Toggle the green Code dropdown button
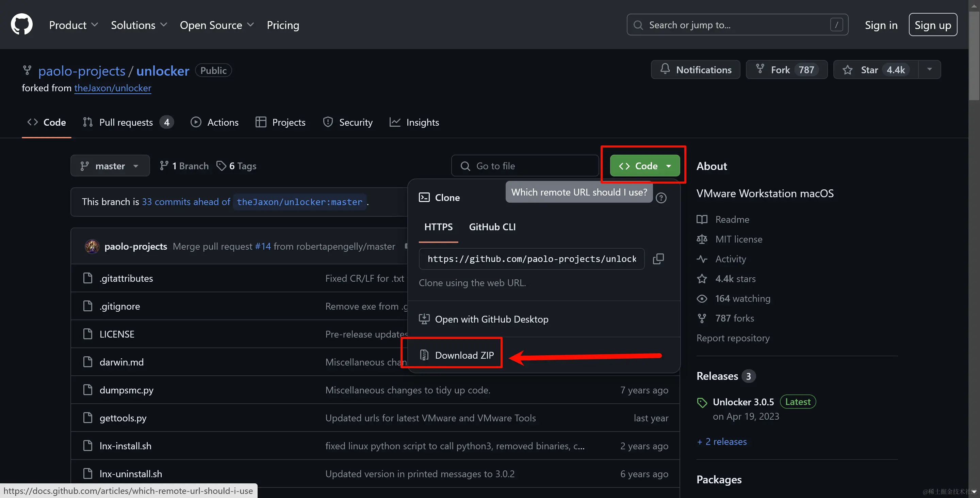This screenshot has width=980, height=498. pyautogui.click(x=645, y=166)
